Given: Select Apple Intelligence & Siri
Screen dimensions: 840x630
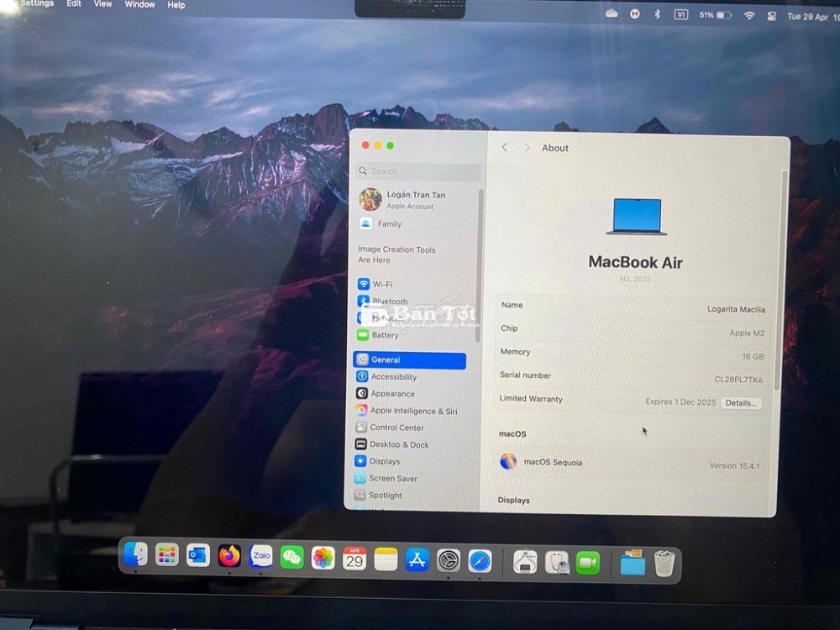Looking at the screenshot, I should point(407,411).
